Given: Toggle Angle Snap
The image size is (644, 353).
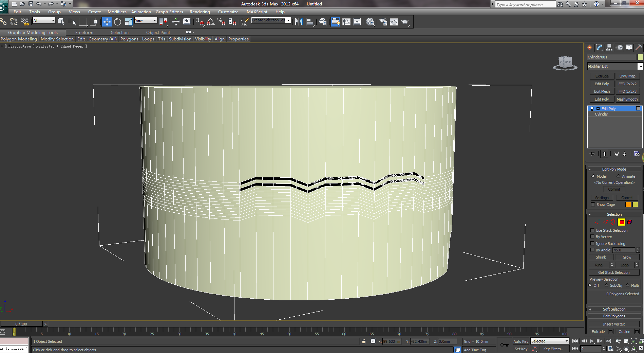Looking at the screenshot, I should 210,22.
